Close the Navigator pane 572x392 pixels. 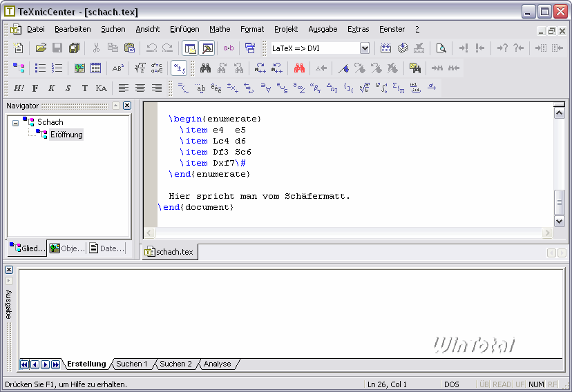tap(127, 106)
